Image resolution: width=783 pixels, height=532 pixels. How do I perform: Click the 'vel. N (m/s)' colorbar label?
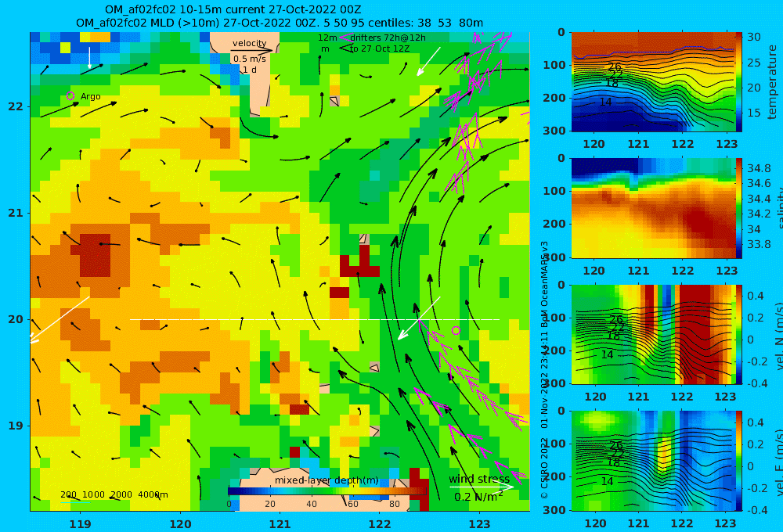(x=778, y=336)
